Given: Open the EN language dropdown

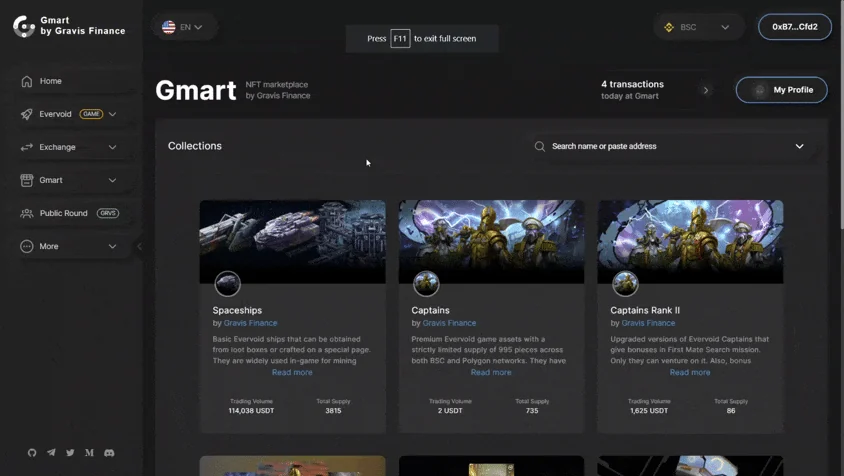Looking at the screenshot, I should pyautogui.click(x=182, y=27).
